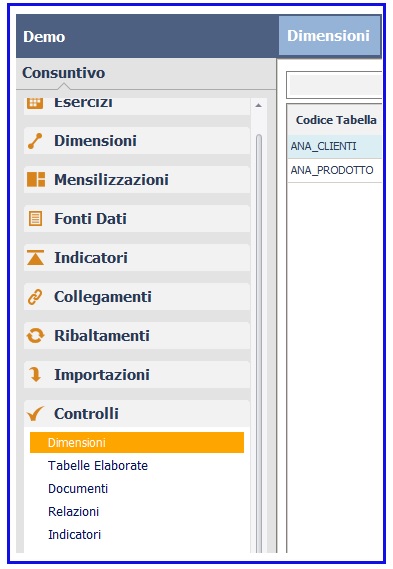Expand the Fonti Dati section
The width and height of the screenshot is (393, 569).
(x=137, y=219)
